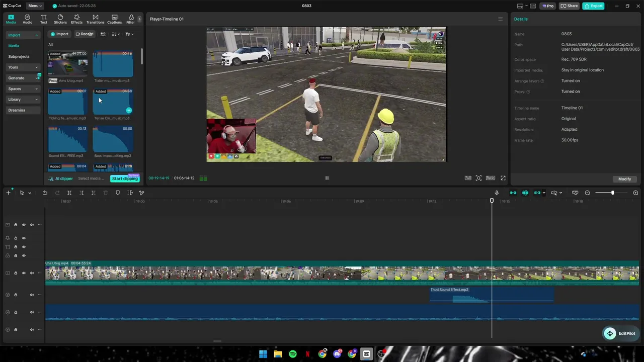
Task: Toggle the main track magnet
Action: [513, 193]
